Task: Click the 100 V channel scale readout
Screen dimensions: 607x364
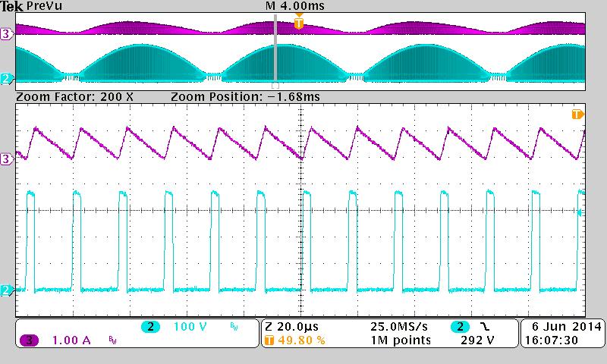Action: 190,327
